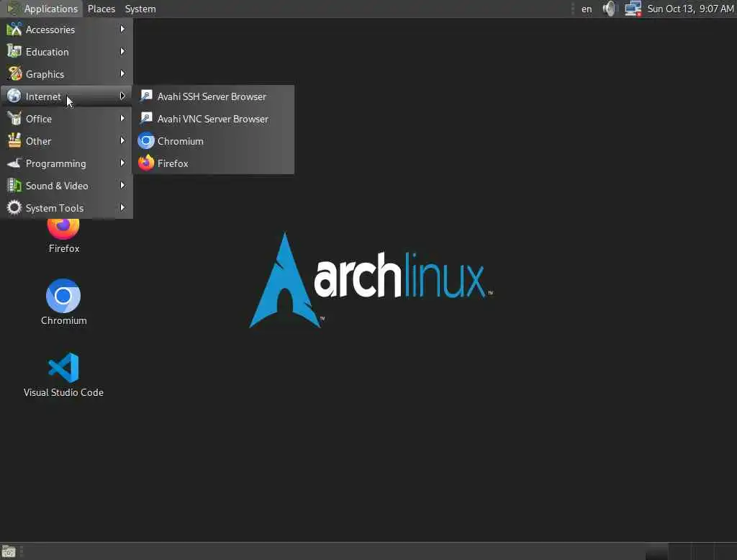The image size is (737, 560).
Task: Select Avahi SSH Server Browser label
Action: coord(212,96)
